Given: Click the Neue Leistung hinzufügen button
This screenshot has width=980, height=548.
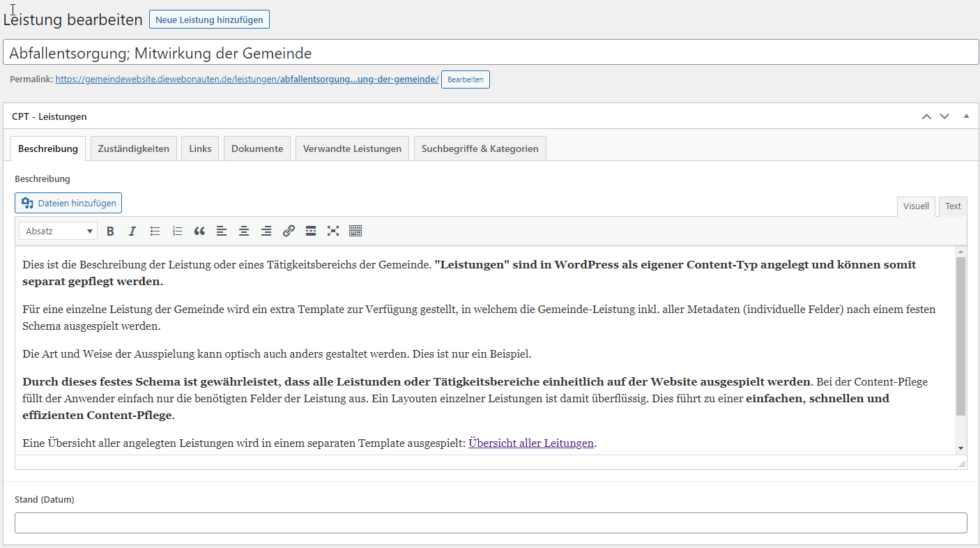Looking at the screenshot, I should 209,20.
